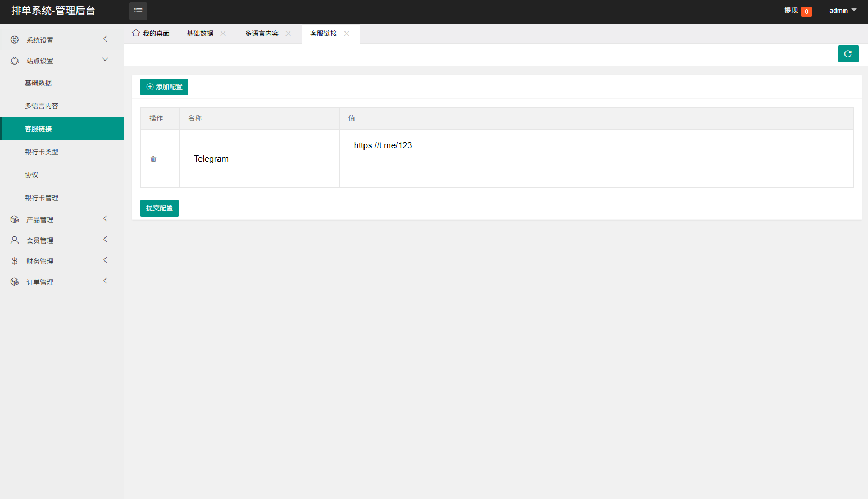
Task: Open the 提现 notification badge
Action: [806, 11]
